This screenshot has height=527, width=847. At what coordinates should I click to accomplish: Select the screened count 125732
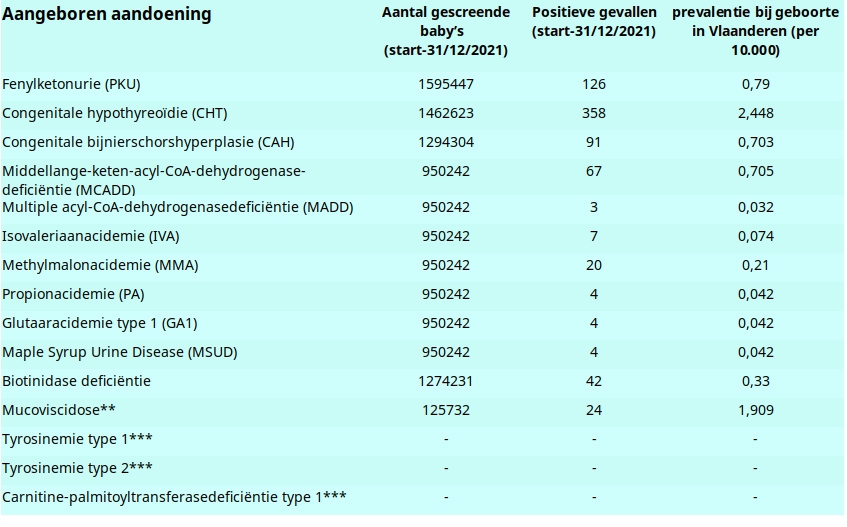(x=446, y=411)
